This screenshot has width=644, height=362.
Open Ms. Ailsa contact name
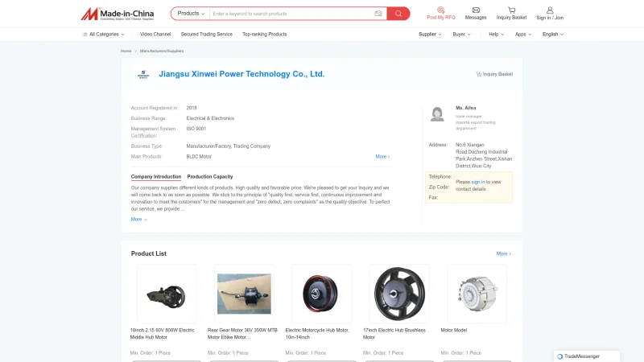coord(466,108)
